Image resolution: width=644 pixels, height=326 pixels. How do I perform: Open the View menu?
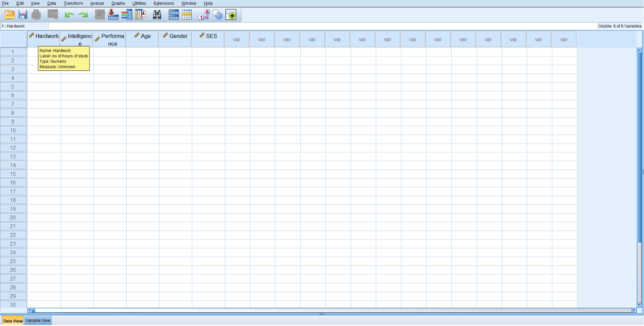[x=35, y=3]
